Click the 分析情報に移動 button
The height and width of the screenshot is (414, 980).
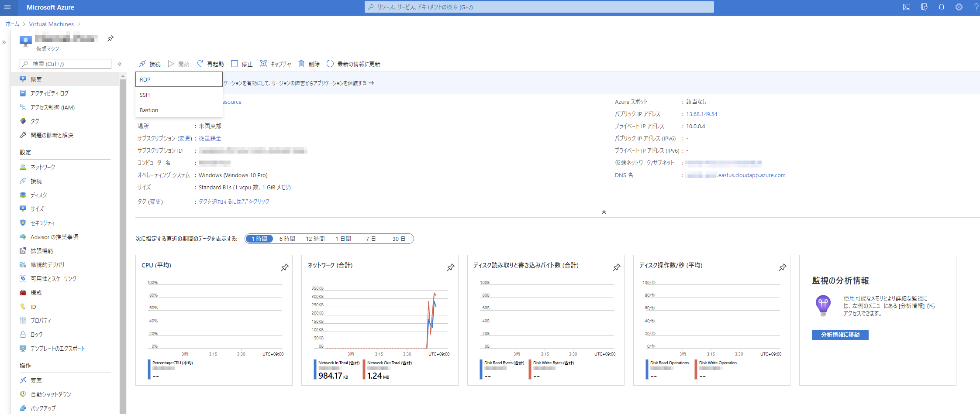tap(840, 335)
